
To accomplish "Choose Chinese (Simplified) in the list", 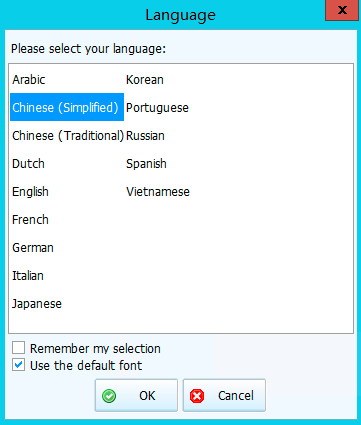I will pos(67,107).
